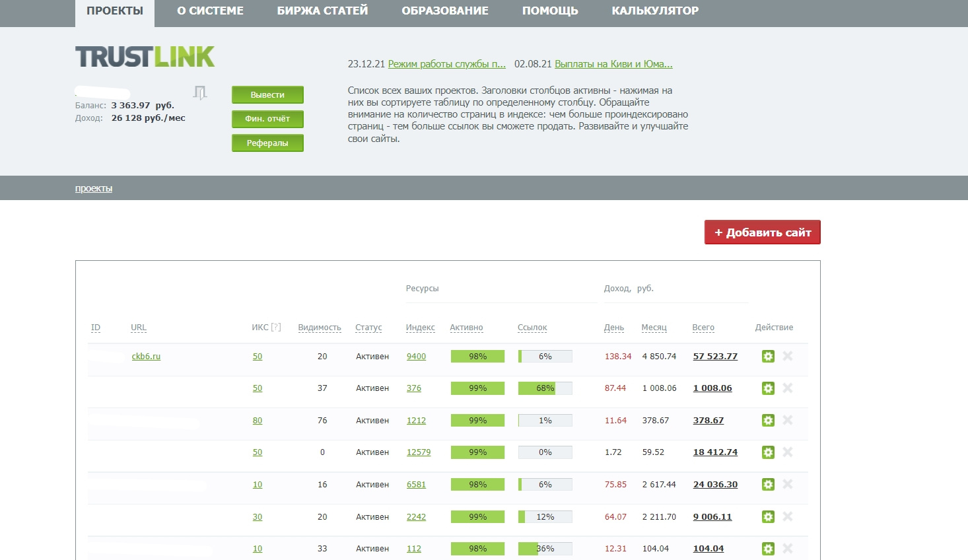Click the 1% Ссылок progress bar
The width and height of the screenshot is (968, 560).
(545, 421)
